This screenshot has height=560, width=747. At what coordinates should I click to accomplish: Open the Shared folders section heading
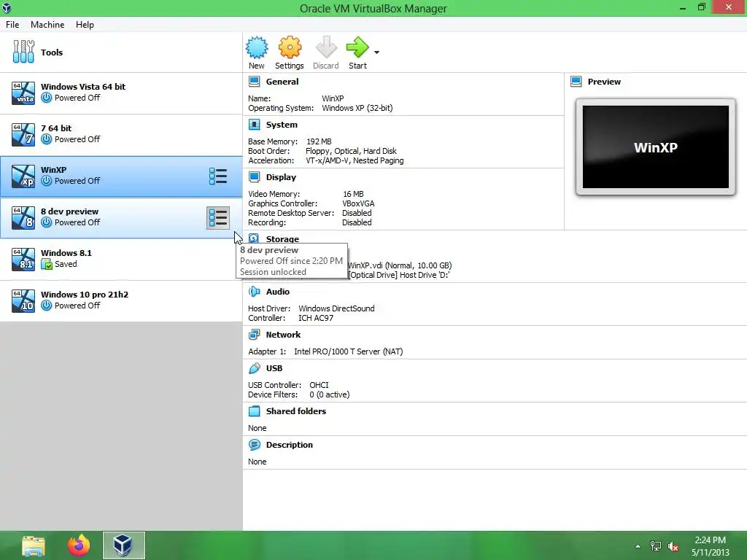pos(296,411)
